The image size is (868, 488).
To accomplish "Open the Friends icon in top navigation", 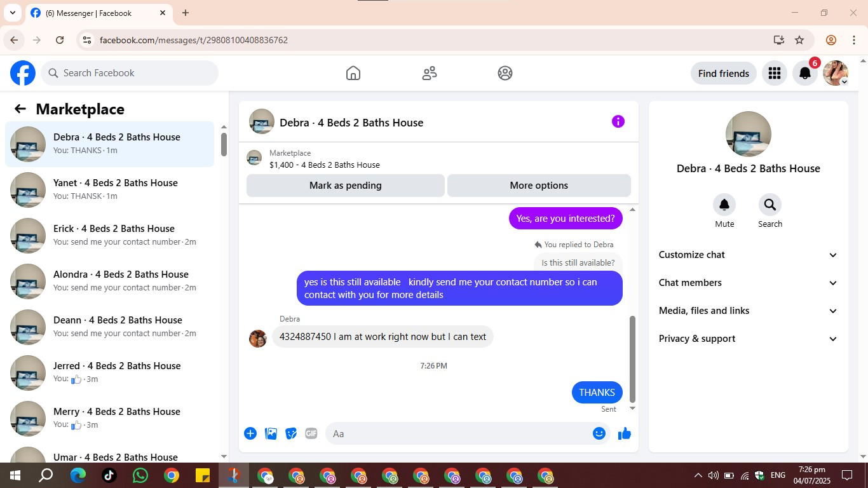I will click(x=430, y=73).
